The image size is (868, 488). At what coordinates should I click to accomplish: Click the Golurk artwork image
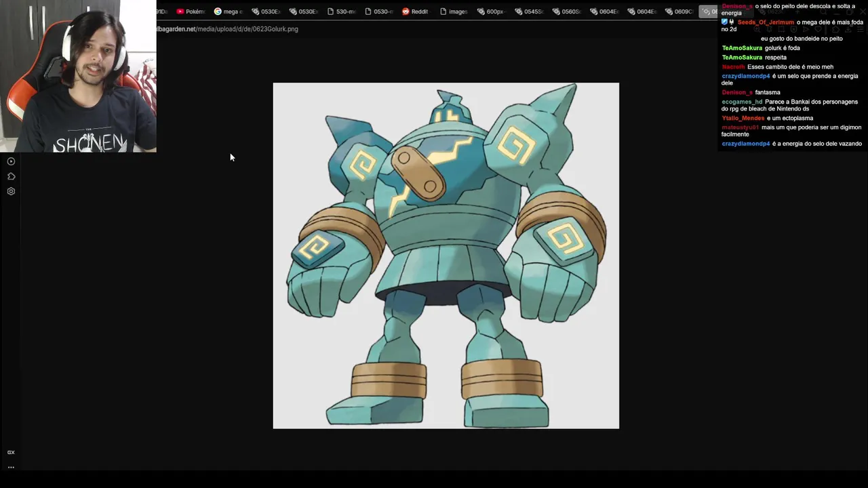pos(446,256)
